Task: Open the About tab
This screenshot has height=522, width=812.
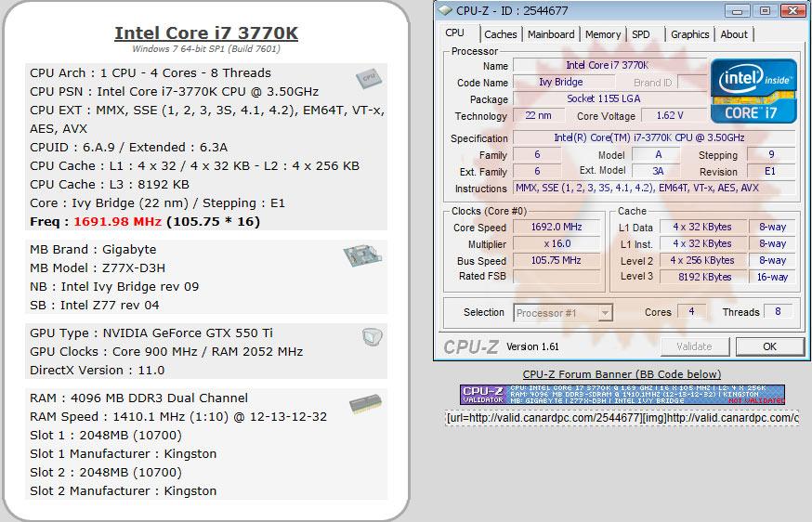Action: (x=734, y=34)
